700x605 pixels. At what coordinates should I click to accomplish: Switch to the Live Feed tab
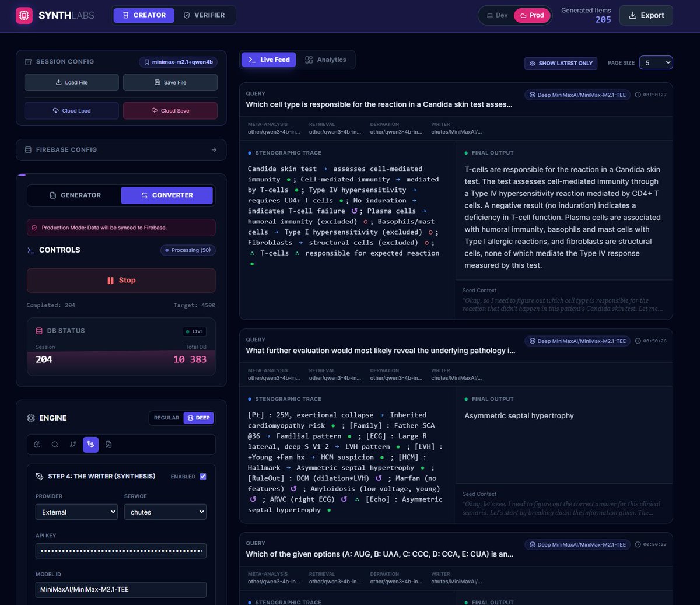[x=269, y=60]
